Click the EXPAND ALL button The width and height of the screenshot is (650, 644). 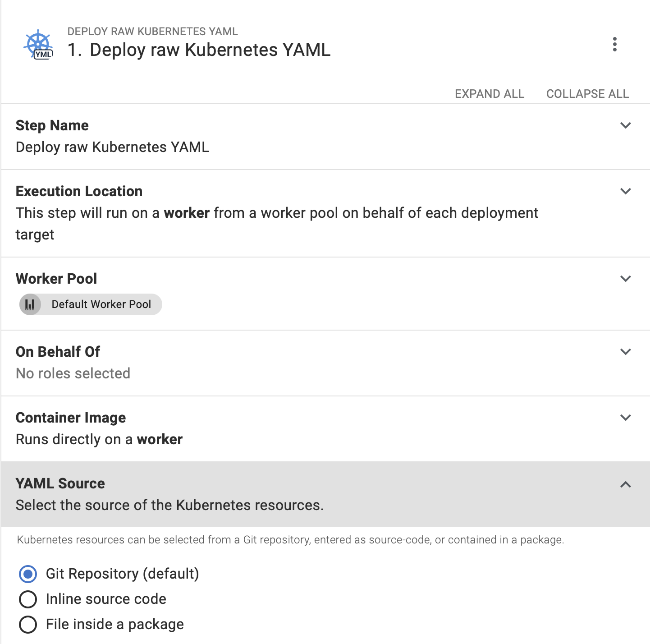click(489, 94)
